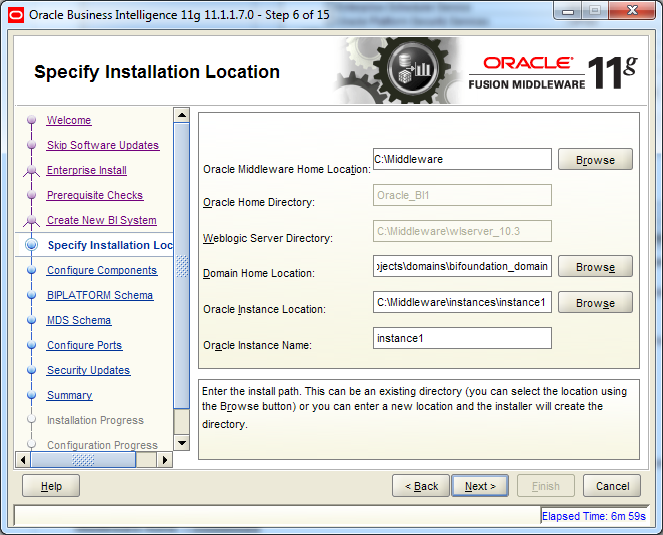Click the step list scroll right arrow
663x535 pixels.
pyautogui.click(x=165, y=460)
